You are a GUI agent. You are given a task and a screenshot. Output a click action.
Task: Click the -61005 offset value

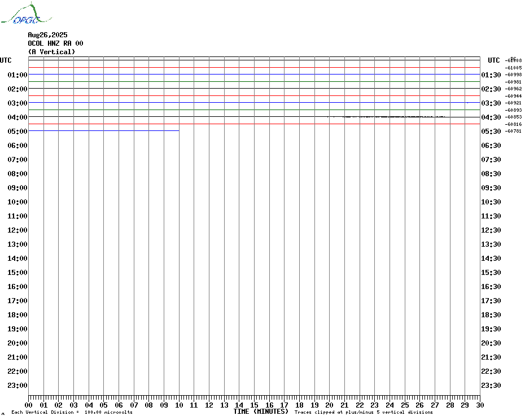(513, 68)
